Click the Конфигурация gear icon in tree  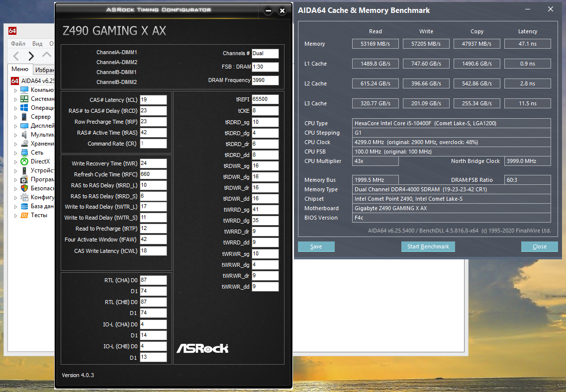point(24,197)
